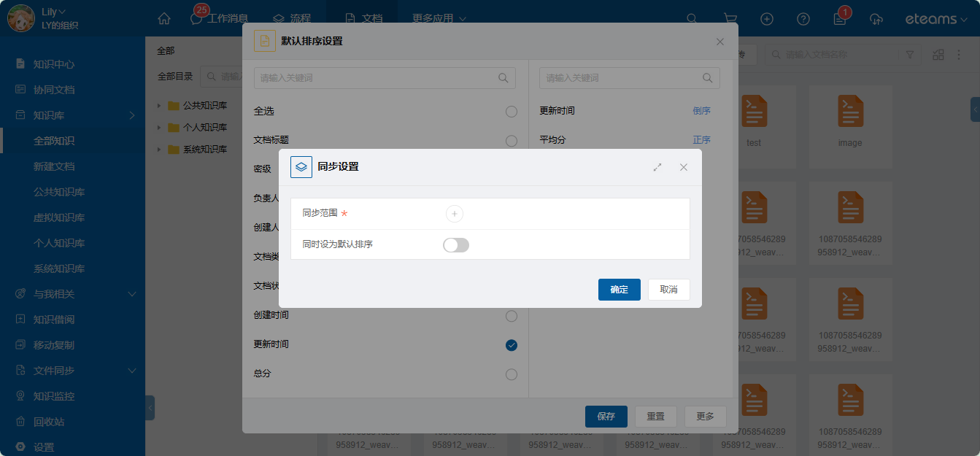This screenshot has width=980, height=456.
Task: Click the 重置 button
Action: (655, 417)
